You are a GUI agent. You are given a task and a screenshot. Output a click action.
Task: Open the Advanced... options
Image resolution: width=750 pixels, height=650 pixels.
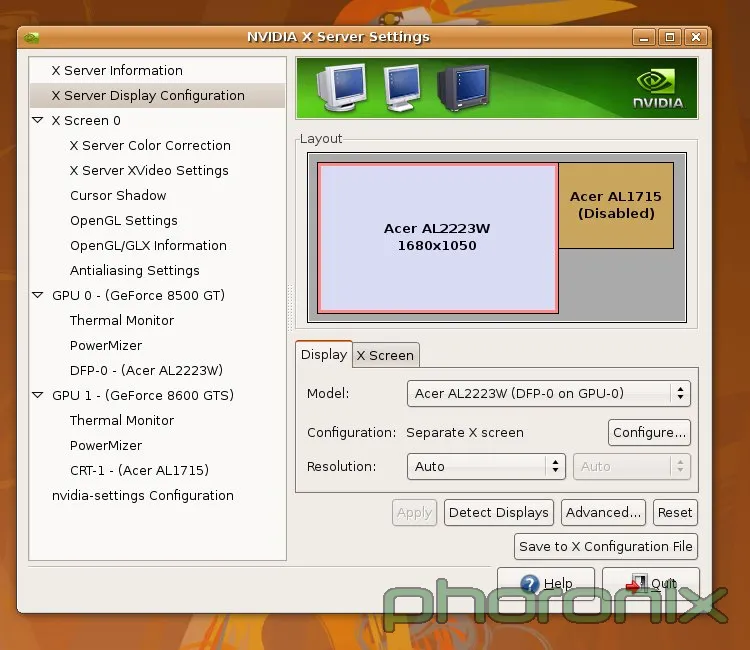tap(603, 512)
